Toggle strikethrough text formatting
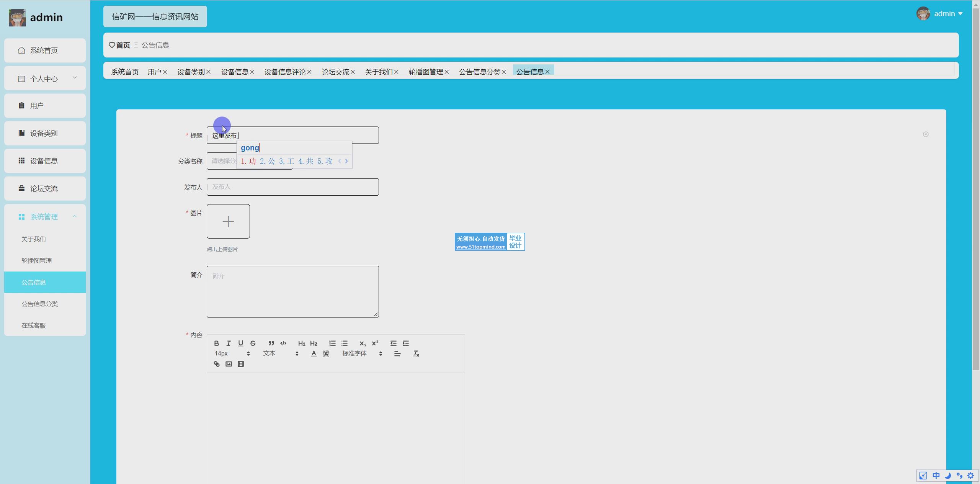 tap(253, 343)
